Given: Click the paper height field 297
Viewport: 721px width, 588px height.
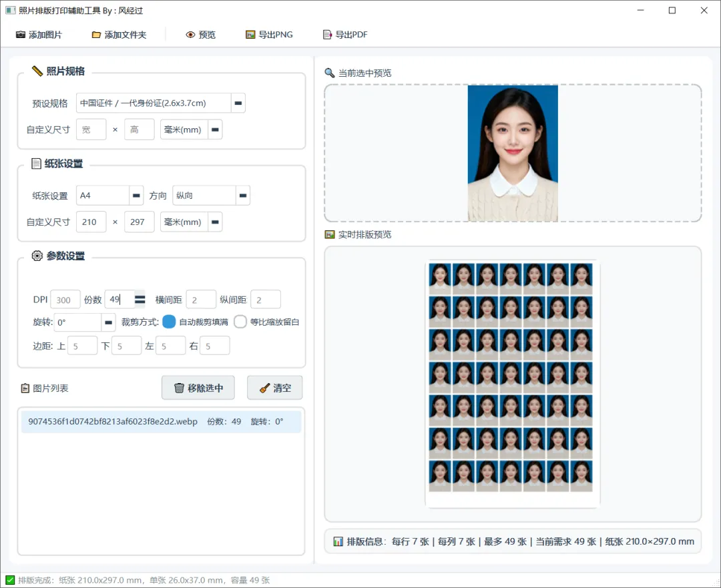Looking at the screenshot, I should coord(140,222).
